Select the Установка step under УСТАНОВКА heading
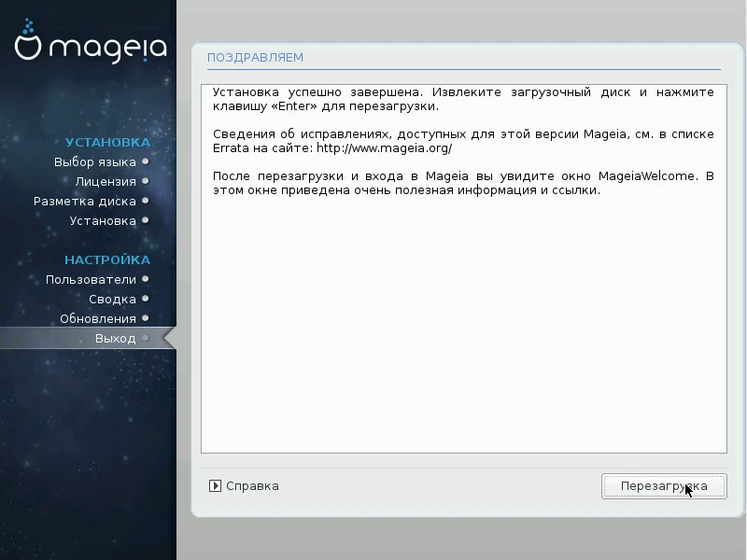 (x=103, y=221)
